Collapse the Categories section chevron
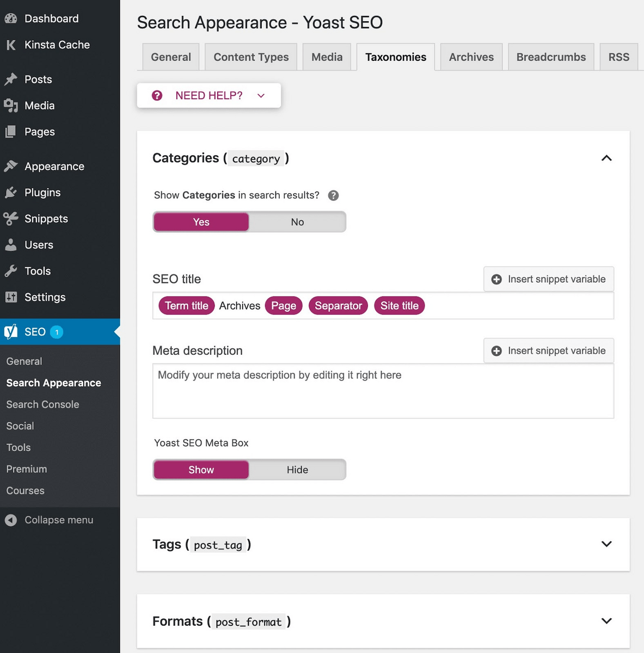 point(606,158)
